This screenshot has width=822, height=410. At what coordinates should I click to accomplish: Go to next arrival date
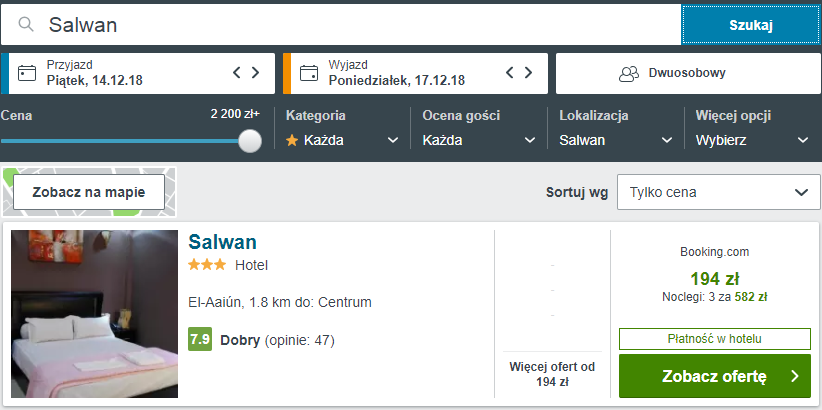(256, 72)
